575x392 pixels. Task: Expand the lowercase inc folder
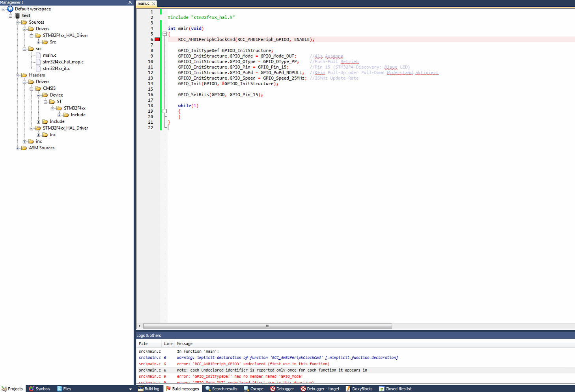coord(24,141)
